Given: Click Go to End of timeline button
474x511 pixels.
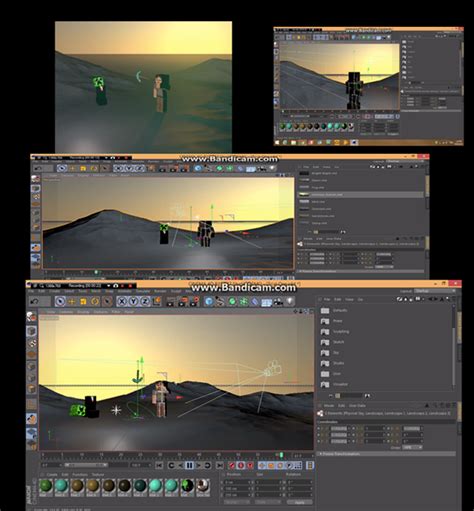Looking at the screenshot, I should [220, 465].
